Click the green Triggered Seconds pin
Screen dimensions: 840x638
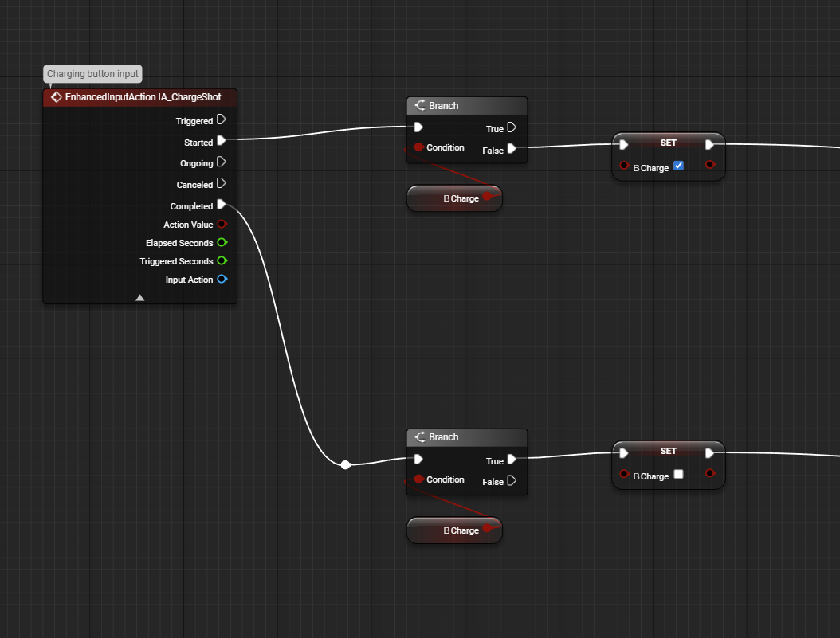coord(222,260)
